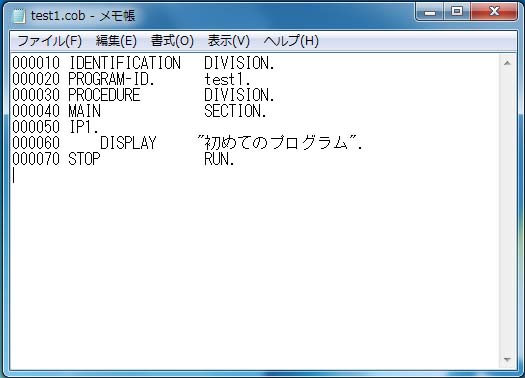The image size is (525, 378).
Task: Close the Notepad window
Action: coord(494,12)
